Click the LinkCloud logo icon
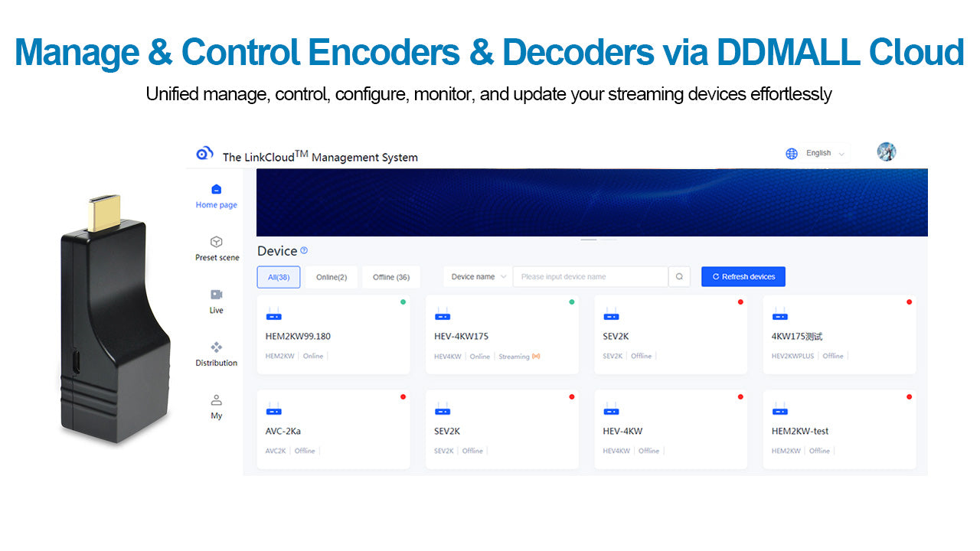The height and width of the screenshot is (551, 980). point(204,153)
